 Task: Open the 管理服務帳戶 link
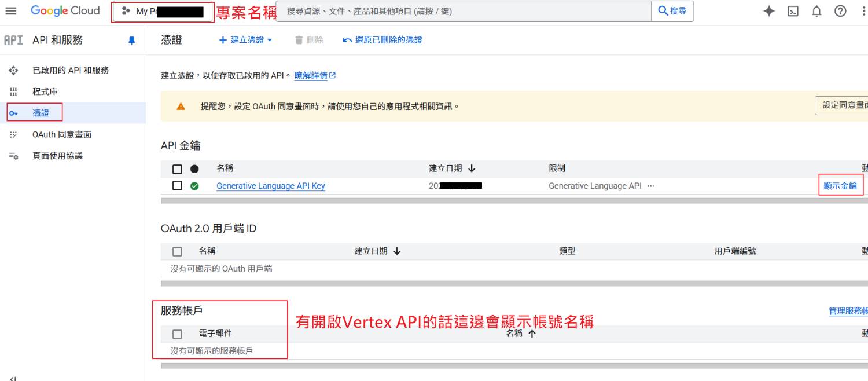[x=848, y=312]
